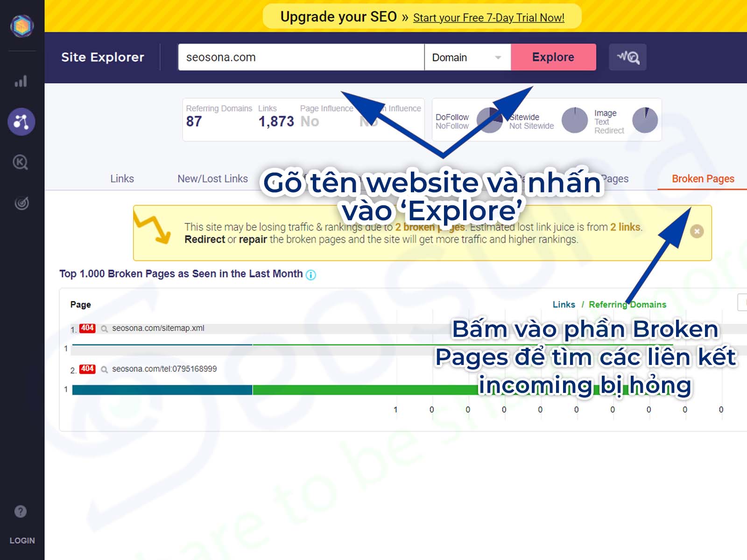Click the Links value 1,873
The width and height of the screenshot is (747, 560).
point(276,121)
